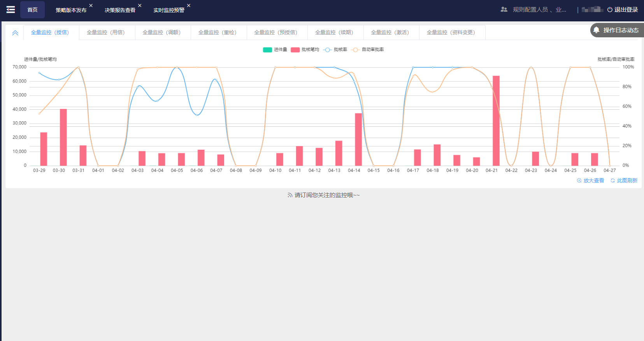Close the 实时监控预警 tab
This screenshot has width=644, height=341.
189,5
